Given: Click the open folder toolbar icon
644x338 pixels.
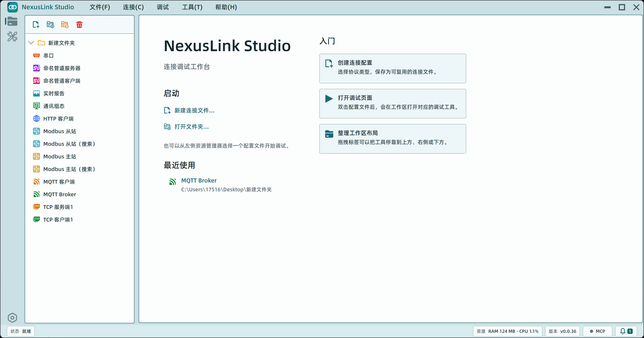Looking at the screenshot, I should pyautogui.click(x=50, y=25).
